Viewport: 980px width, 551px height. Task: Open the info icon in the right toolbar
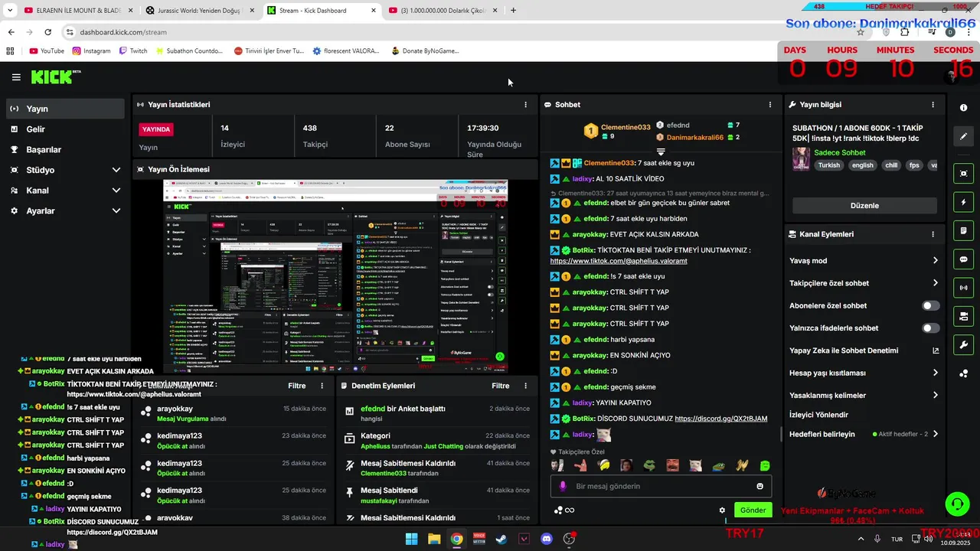coord(963,108)
